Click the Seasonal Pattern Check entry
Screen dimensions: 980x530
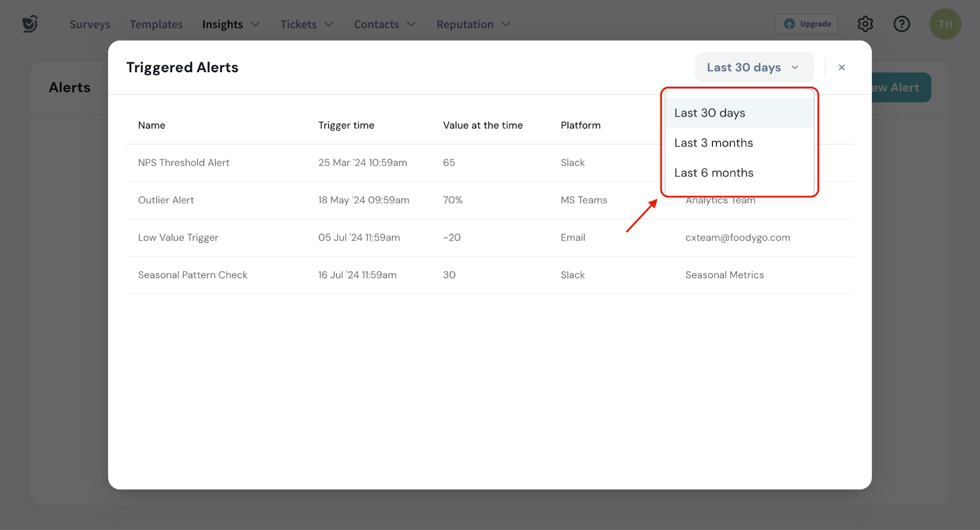(x=192, y=275)
